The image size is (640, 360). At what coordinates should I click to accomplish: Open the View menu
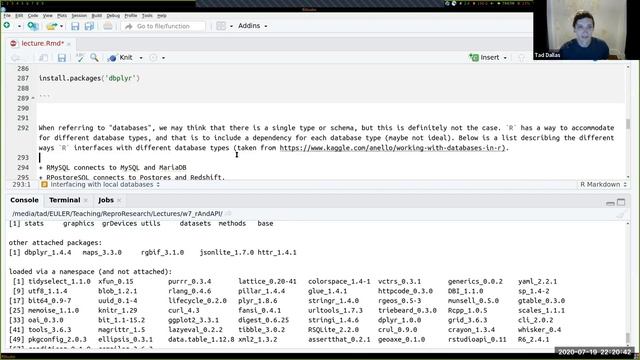pos(48,16)
